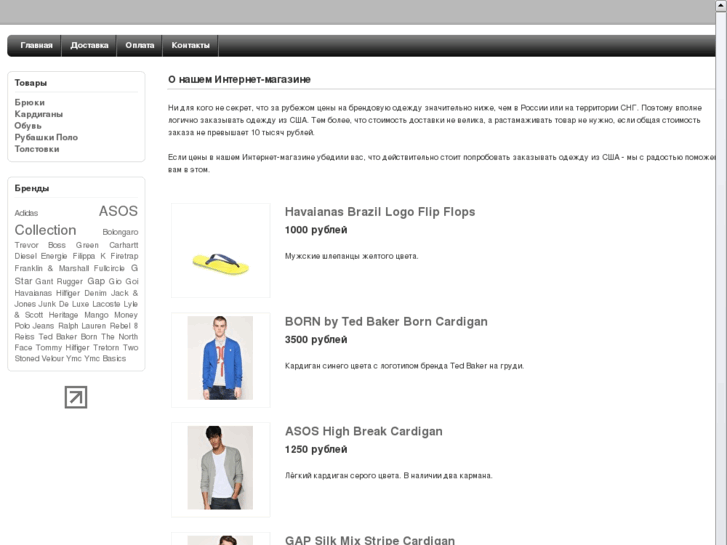The height and width of the screenshot is (545, 727).
Task: Select the Reiss brand tag
Action: click(x=25, y=337)
